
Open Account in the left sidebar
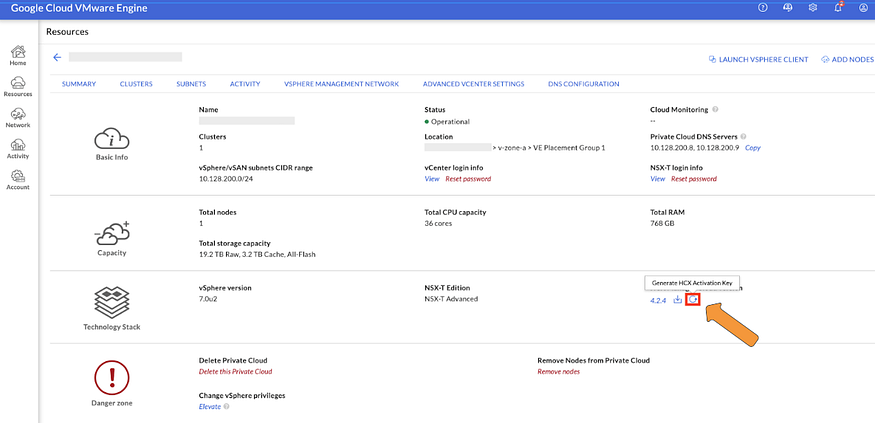coord(18,180)
